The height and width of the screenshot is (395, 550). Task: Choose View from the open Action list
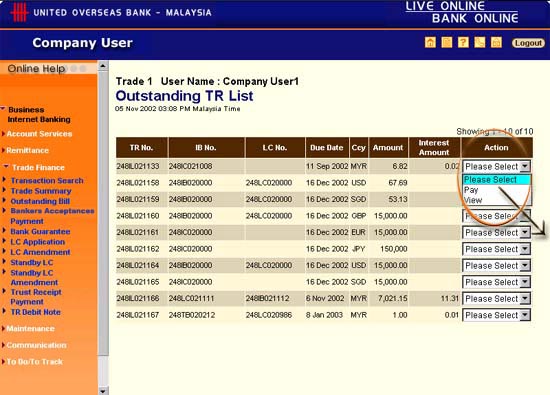(x=473, y=200)
